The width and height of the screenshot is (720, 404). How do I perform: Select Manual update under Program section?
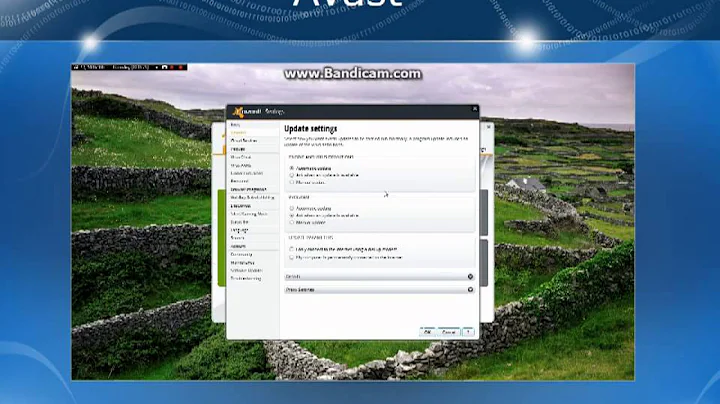click(292, 222)
